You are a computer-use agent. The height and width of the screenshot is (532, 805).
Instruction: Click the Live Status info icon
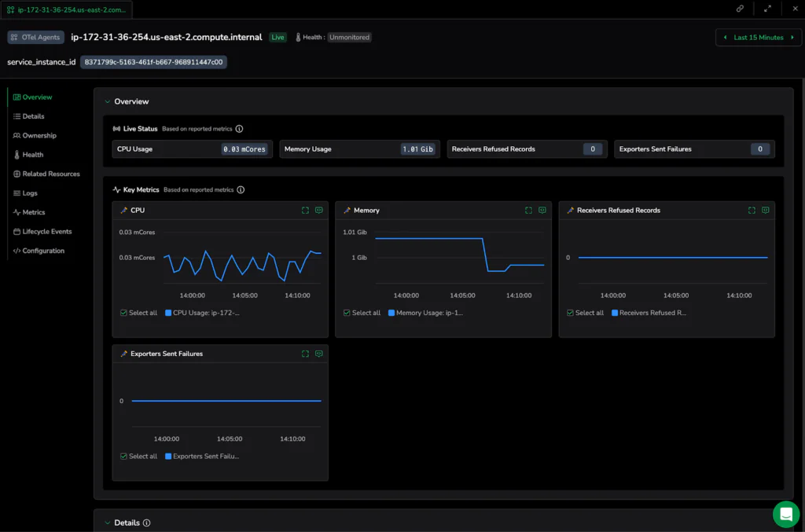click(239, 129)
